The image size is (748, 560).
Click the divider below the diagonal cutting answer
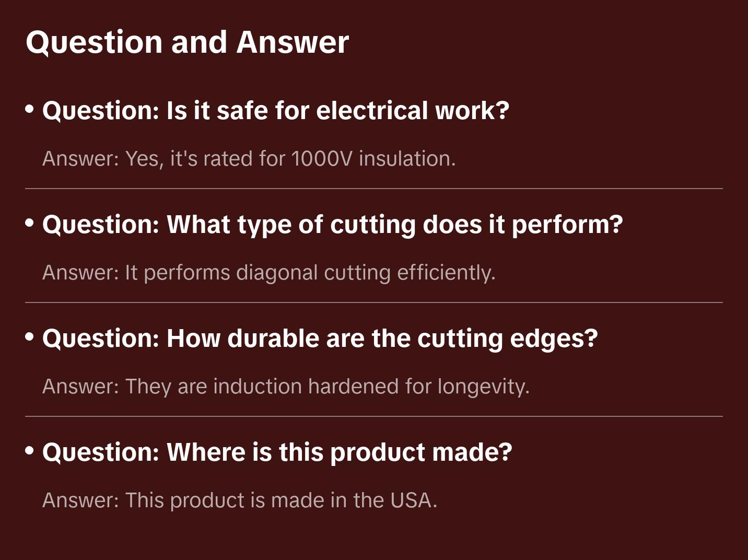point(374,302)
